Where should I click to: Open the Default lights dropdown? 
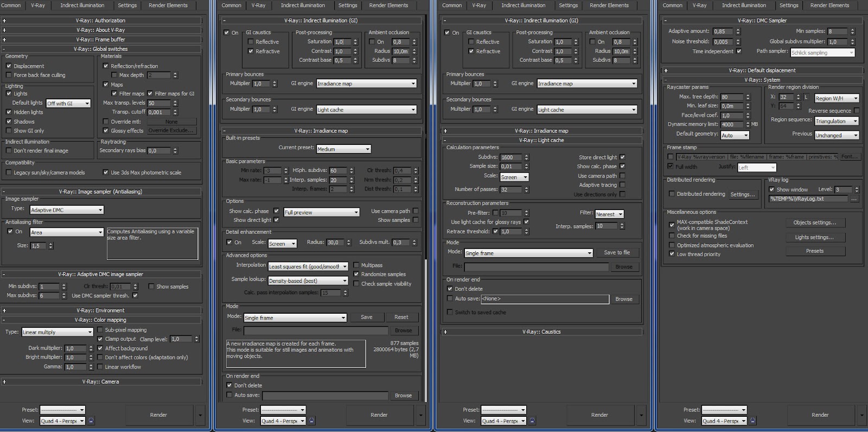[68, 103]
